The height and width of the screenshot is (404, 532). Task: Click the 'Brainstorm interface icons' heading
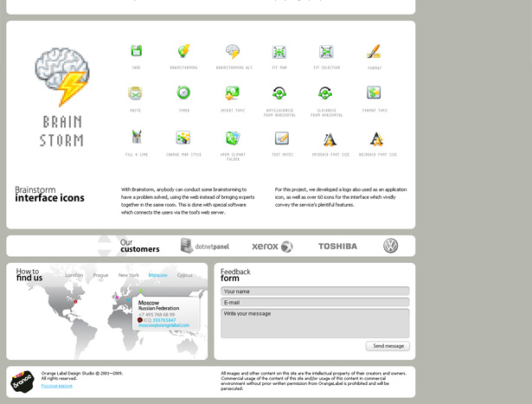[49, 195]
